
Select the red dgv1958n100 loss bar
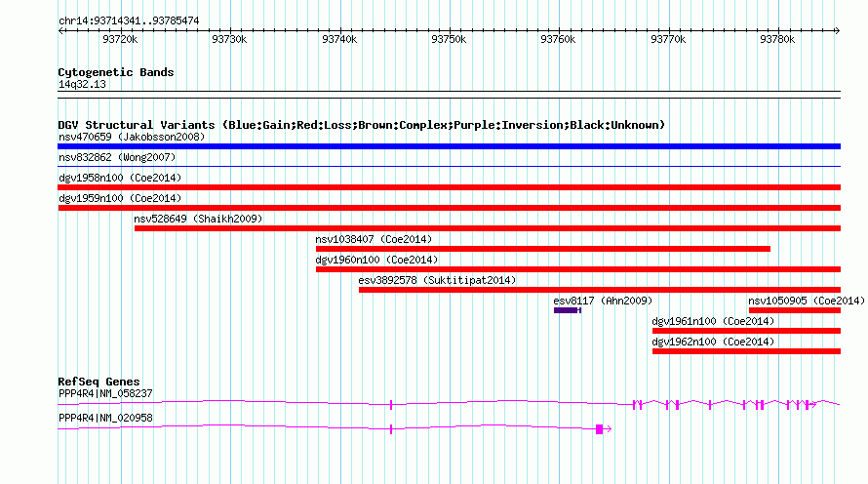pyautogui.click(x=449, y=187)
